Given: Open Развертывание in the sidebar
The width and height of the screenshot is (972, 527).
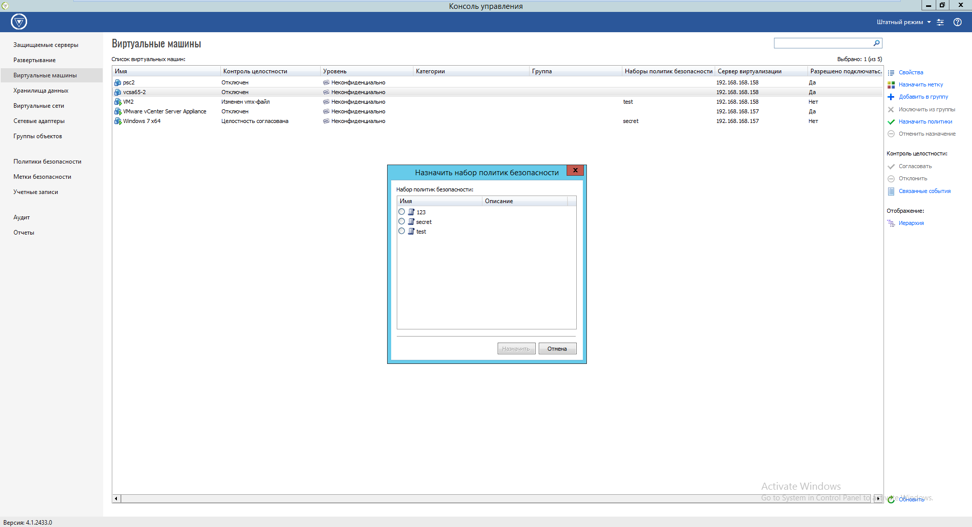Looking at the screenshot, I should (x=35, y=60).
